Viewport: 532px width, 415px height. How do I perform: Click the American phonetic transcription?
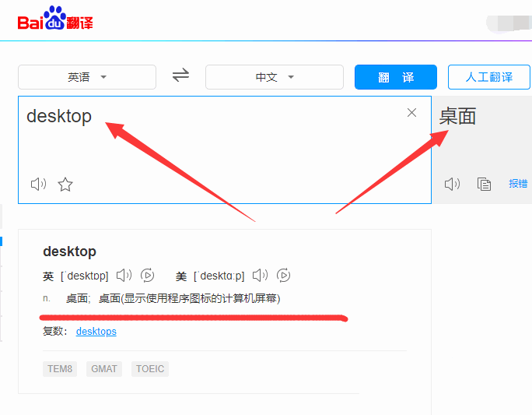click(x=219, y=276)
